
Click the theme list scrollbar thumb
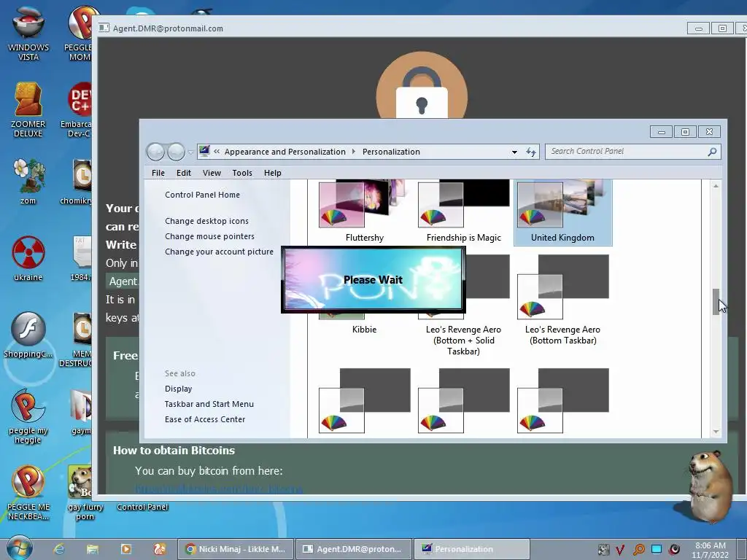pos(716,301)
